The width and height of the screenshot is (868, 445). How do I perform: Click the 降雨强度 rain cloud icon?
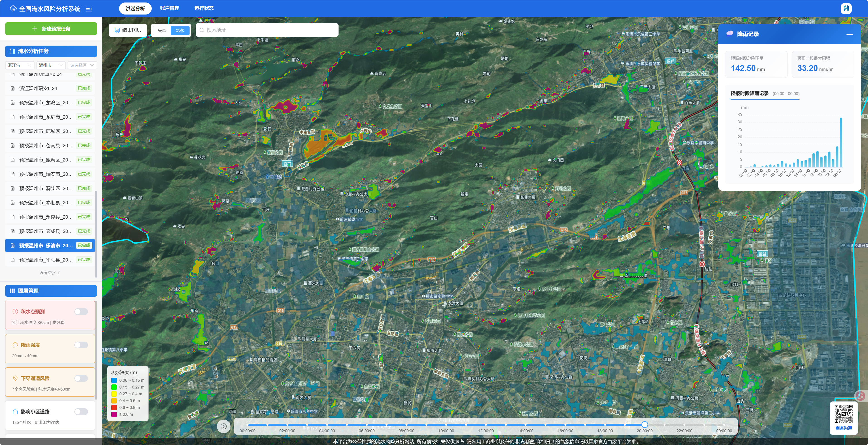[x=15, y=345]
